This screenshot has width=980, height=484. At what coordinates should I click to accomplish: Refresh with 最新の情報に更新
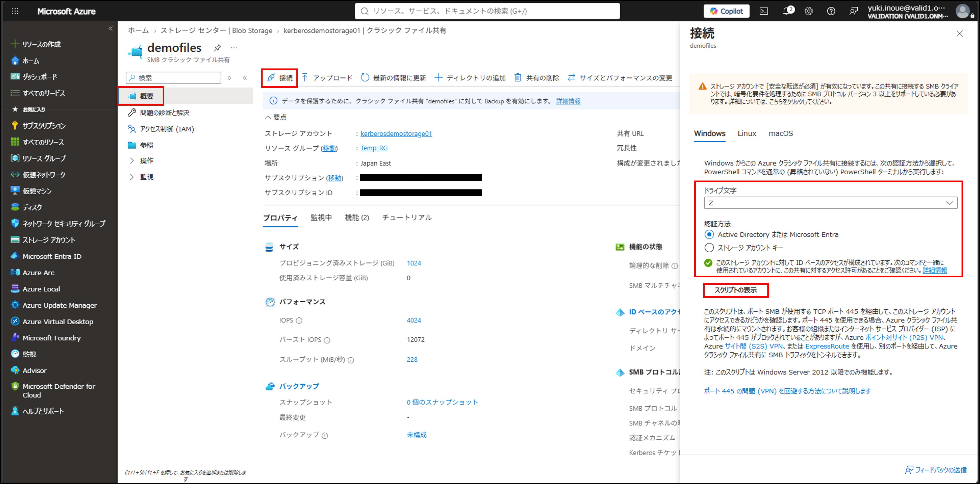coord(393,78)
